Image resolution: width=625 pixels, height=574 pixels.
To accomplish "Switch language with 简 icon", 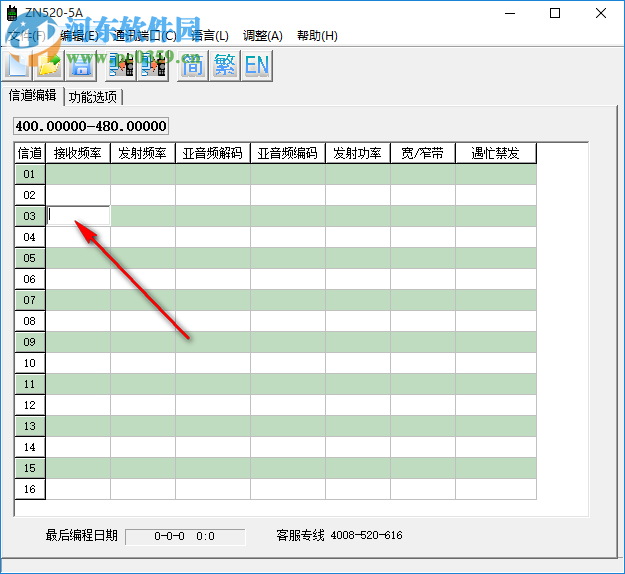I will [x=193, y=65].
